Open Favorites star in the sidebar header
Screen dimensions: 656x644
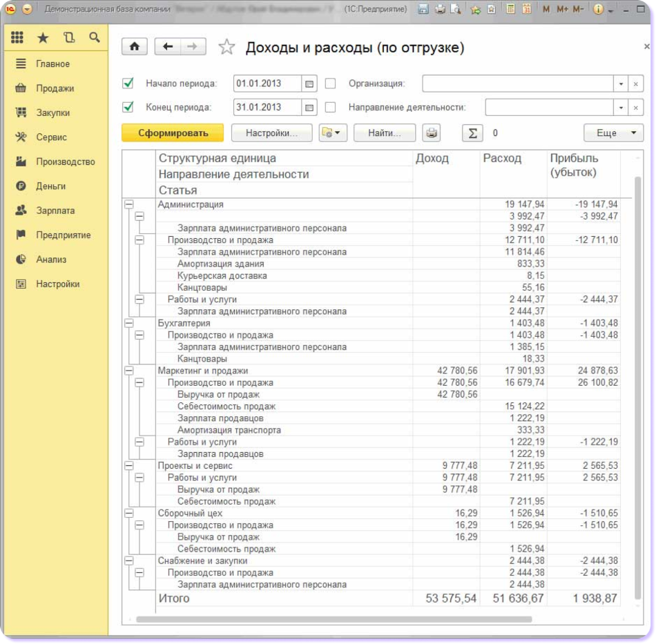click(x=43, y=38)
